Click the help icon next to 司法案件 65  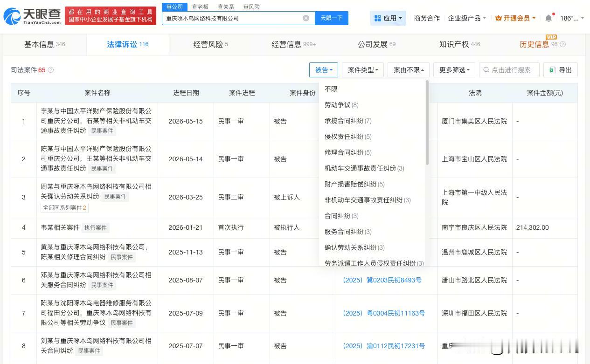[51, 70]
